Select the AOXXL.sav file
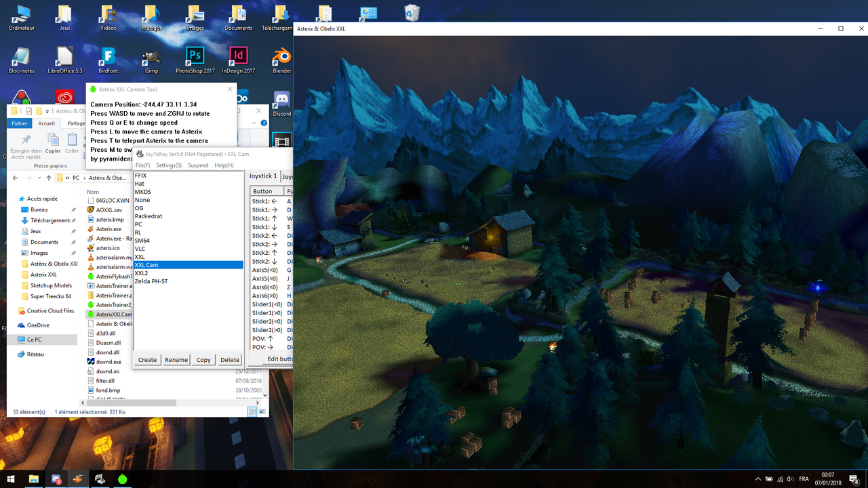This screenshot has width=868, height=488. pyautogui.click(x=108, y=210)
